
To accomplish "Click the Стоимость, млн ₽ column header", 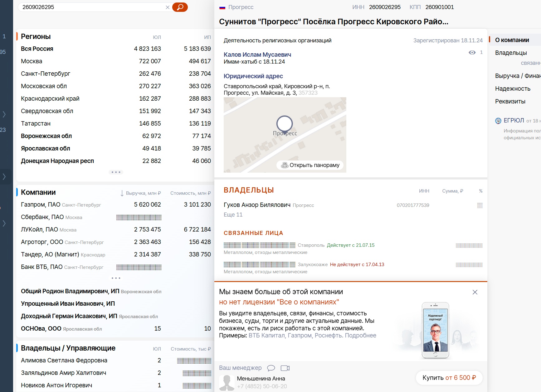I will 190,193.
